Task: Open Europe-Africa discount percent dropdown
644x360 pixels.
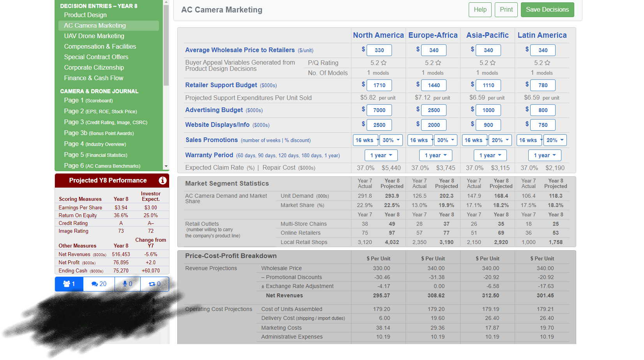Action: [446, 140]
